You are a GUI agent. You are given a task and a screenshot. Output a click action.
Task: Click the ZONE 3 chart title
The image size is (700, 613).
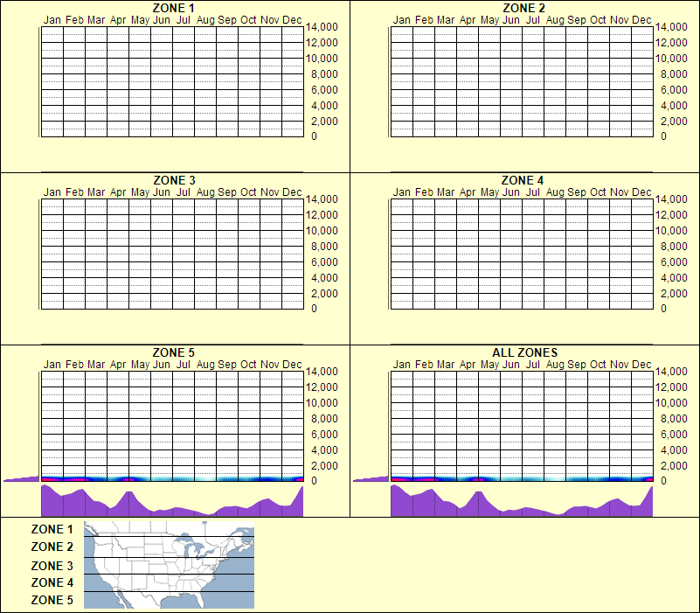(172, 180)
